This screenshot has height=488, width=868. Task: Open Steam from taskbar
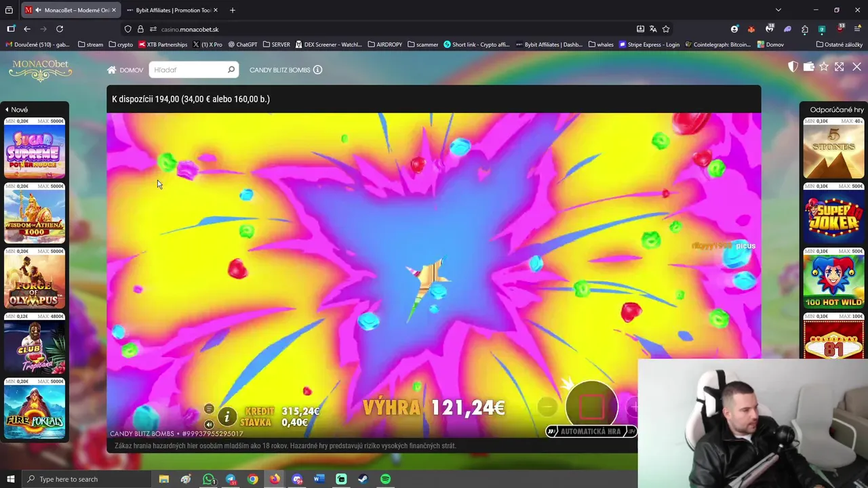[363, 479]
